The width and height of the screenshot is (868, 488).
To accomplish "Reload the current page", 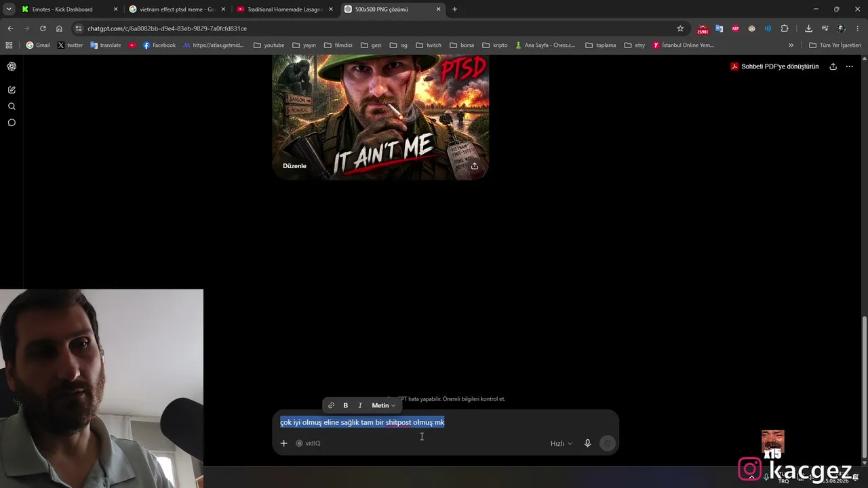I will pyautogui.click(x=43, y=28).
